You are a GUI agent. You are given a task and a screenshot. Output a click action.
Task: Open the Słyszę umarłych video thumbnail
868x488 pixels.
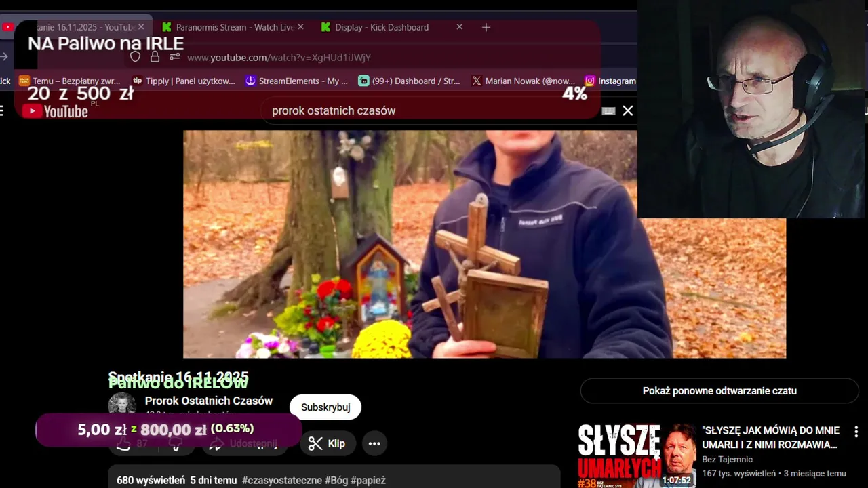(637, 455)
